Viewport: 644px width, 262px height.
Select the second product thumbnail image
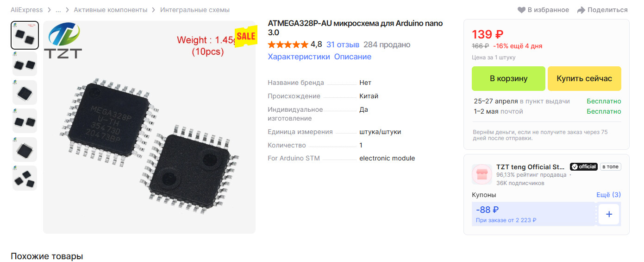coord(25,64)
